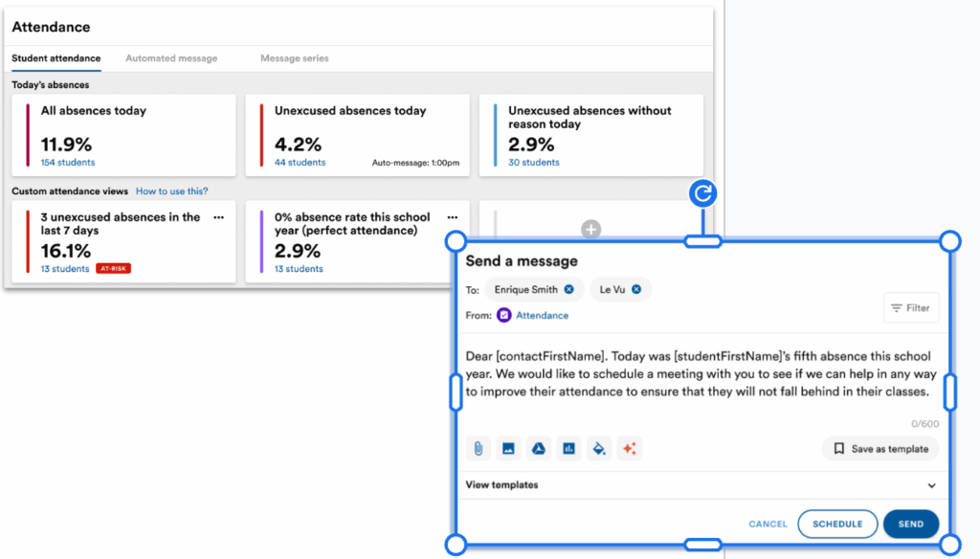The image size is (980, 559).
Task: Click the paperclip attach file icon
Action: 478,448
